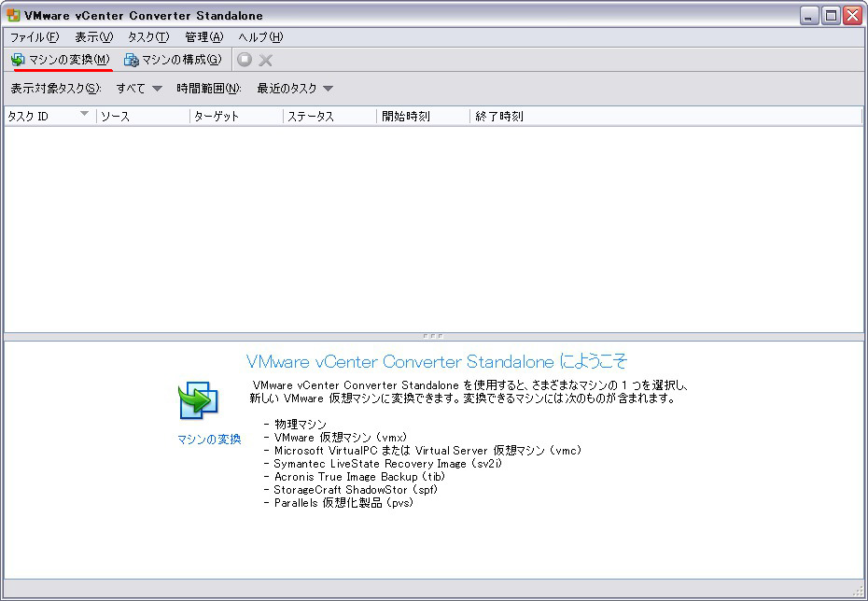Click the pane splitter grip handle
This screenshot has height=601, width=868.
(x=433, y=336)
